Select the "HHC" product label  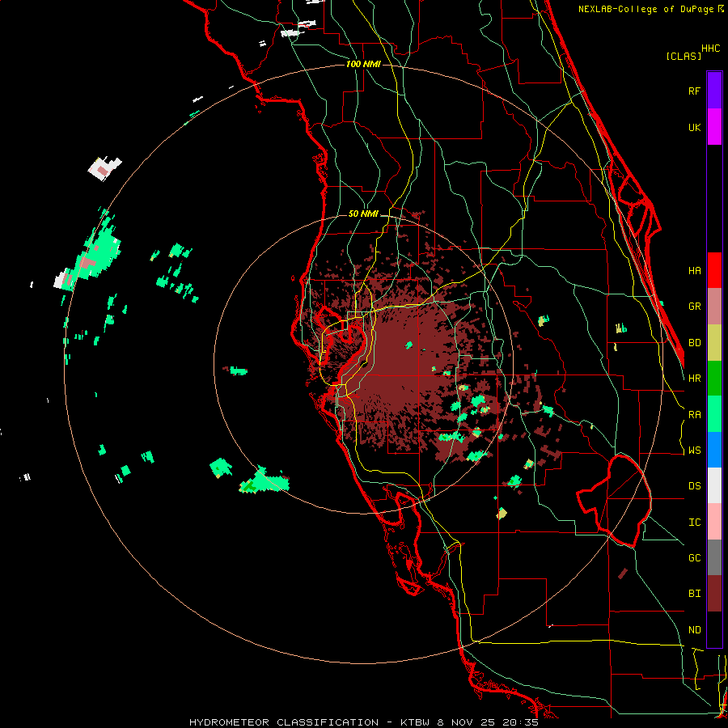710,49
